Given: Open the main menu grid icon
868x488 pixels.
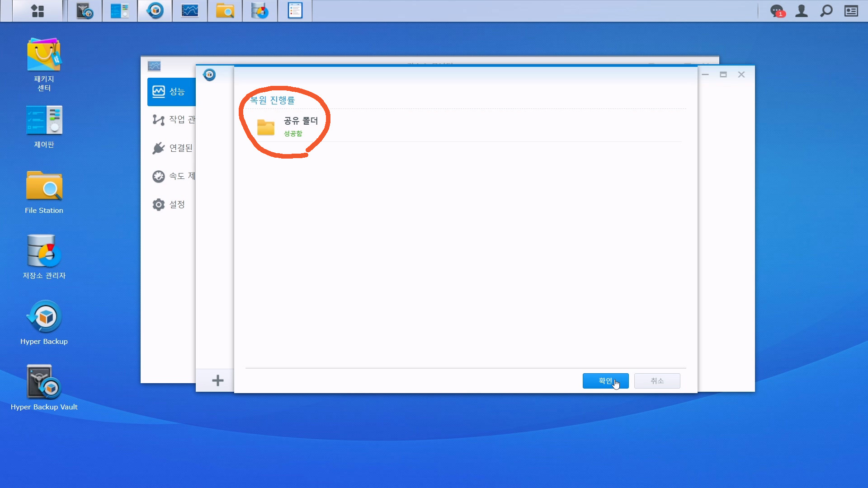Looking at the screenshot, I should pos(38,11).
